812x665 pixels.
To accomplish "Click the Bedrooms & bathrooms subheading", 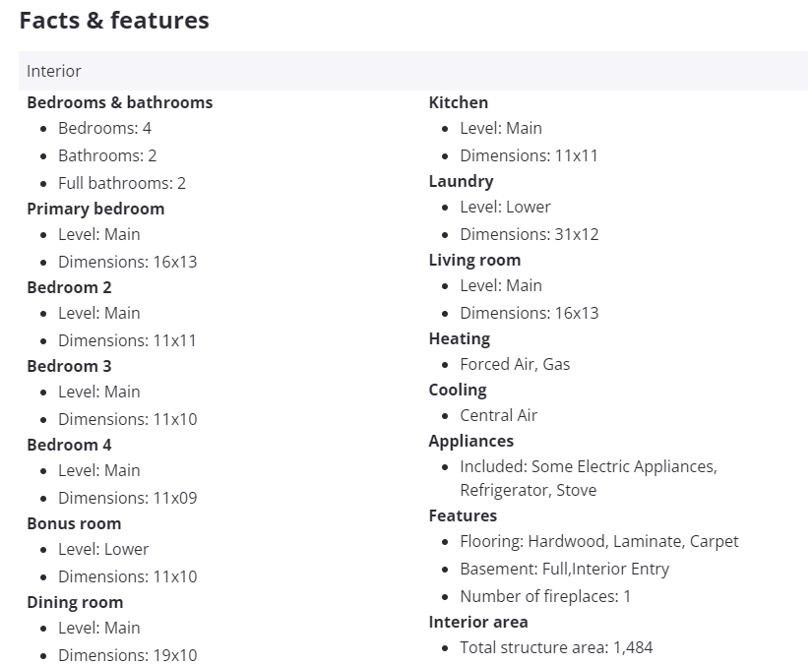I will pos(119,102).
